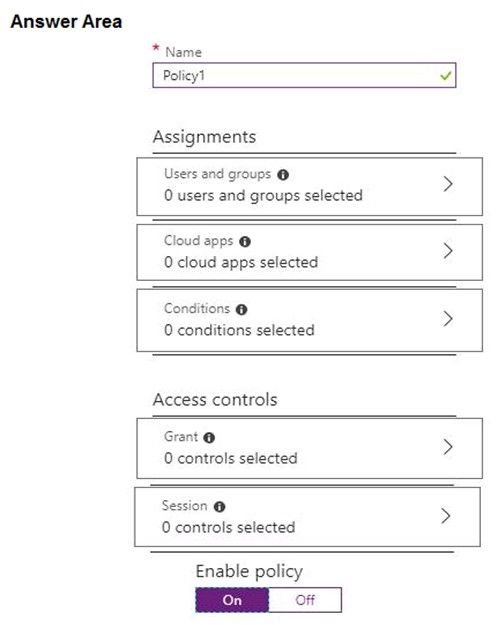Open '0 conditions selected' entry
This screenshot has width=498, height=625.
click(309, 320)
